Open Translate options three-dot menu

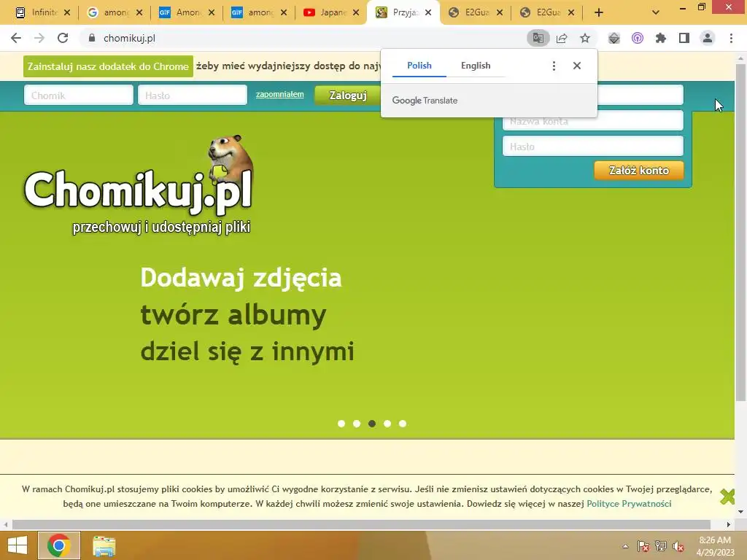click(554, 66)
